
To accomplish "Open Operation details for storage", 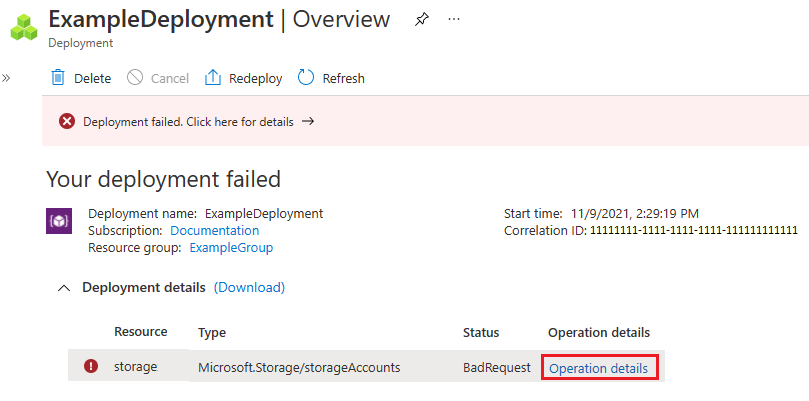I will pos(598,368).
